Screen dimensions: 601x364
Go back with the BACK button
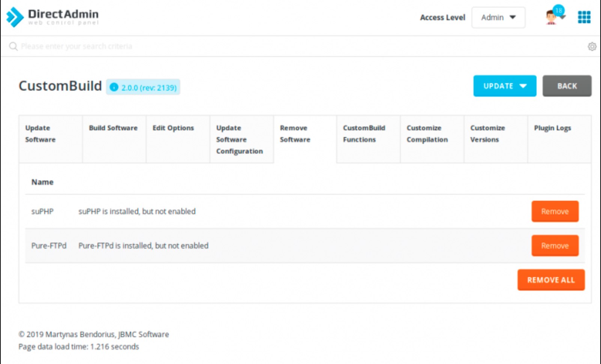(x=567, y=86)
